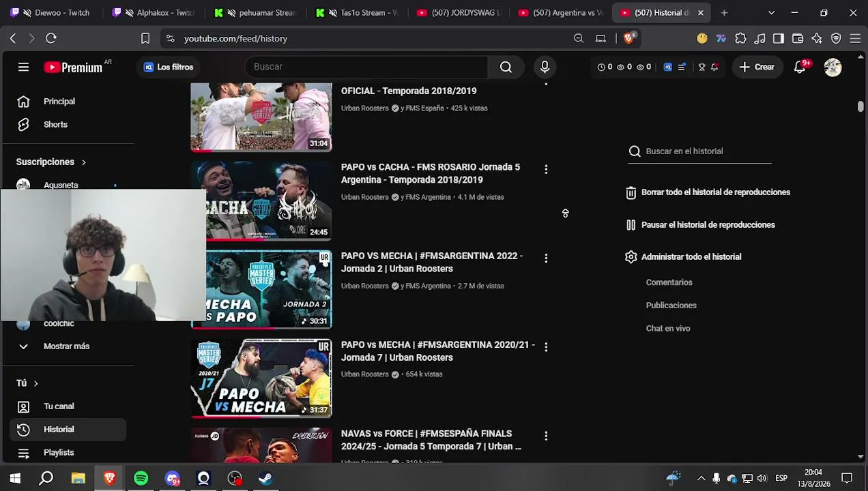
Task: Open options for PAPO vs MECHA 2020/21 video
Action: click(x=546, y=347)
